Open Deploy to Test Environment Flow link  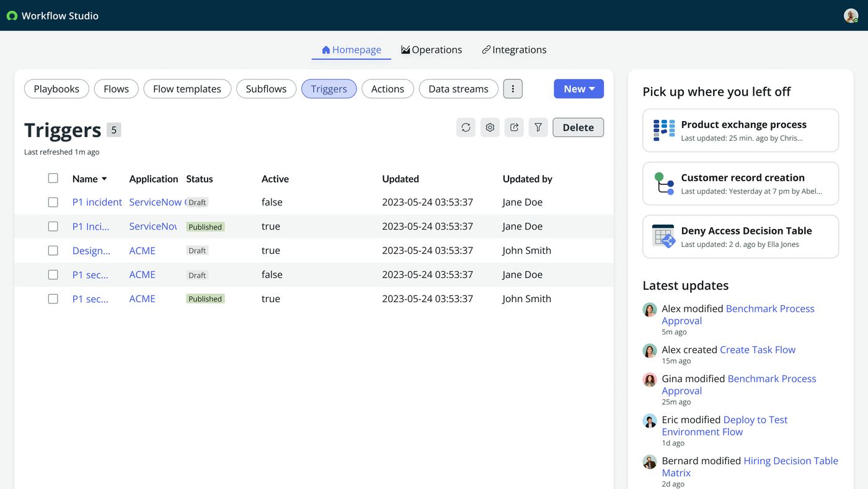(x=725, y=426)
